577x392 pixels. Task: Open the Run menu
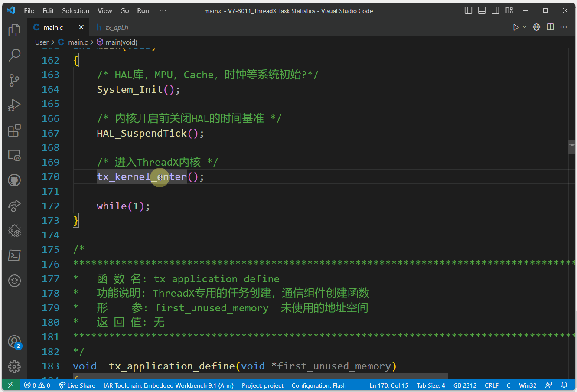click(x=143, y=10)
